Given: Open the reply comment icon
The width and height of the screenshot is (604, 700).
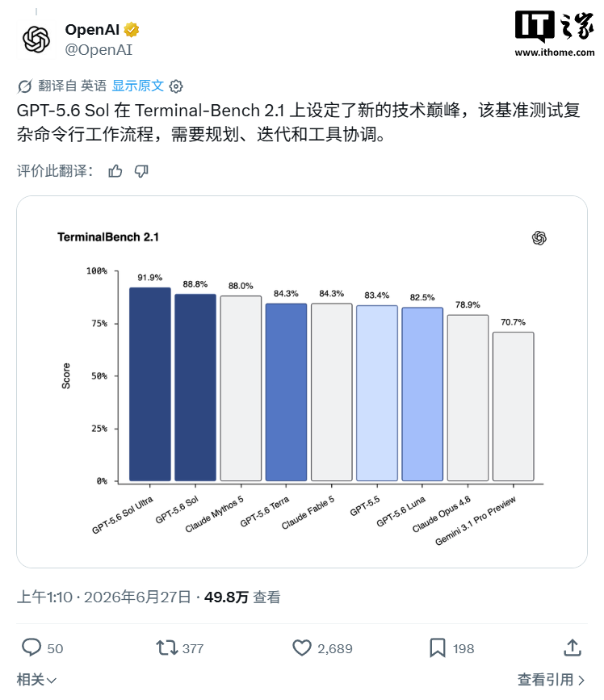Looking at the screenshot, I should (31, 648).
